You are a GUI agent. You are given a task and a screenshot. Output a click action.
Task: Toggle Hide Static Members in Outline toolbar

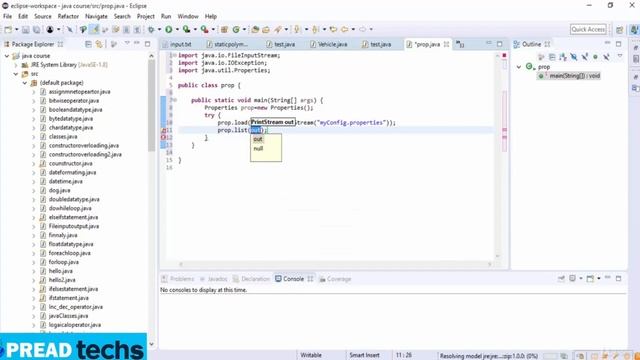point(584,57)
